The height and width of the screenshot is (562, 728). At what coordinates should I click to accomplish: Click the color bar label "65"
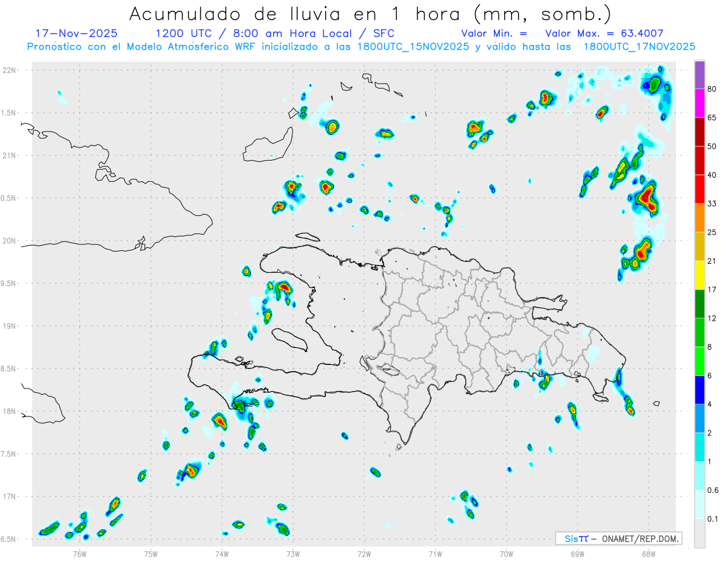tap(712, 118)
